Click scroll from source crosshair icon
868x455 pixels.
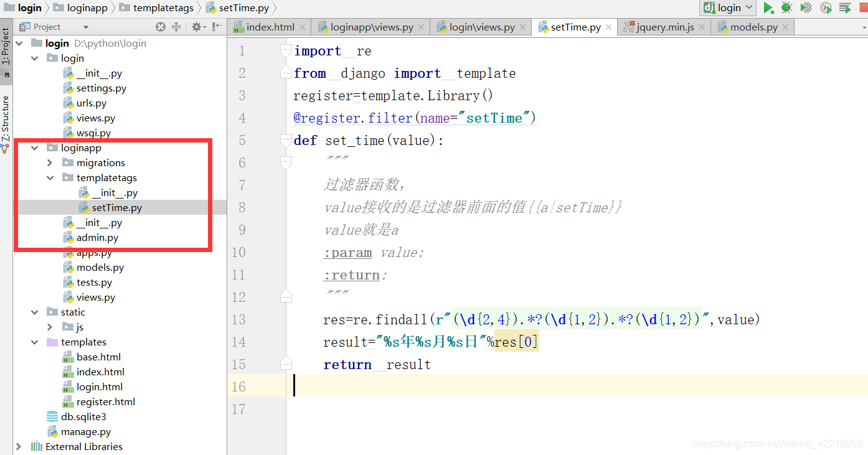coord(161,27)
